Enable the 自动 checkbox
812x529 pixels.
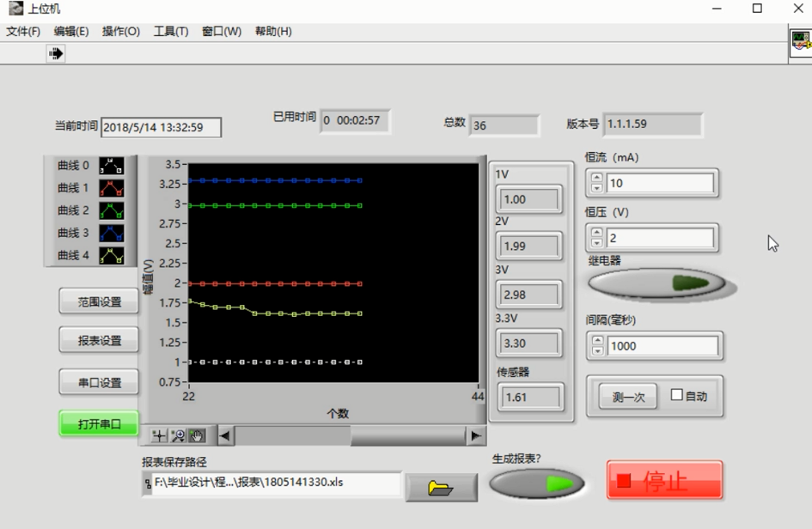coord(677,396)
